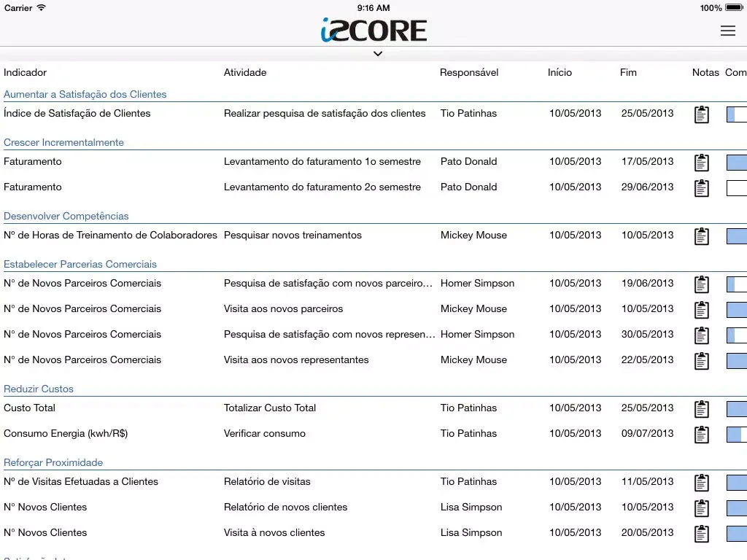Click progress bar for Realizar pesquisa de satisfação row
The height and width of the screenshot is (560, 747).
point(737,114)
